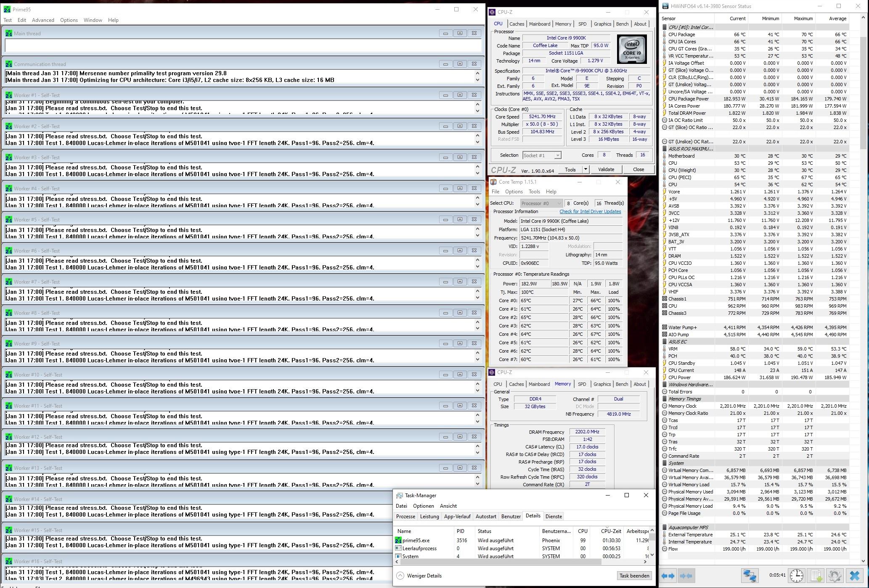This screenshot has height=588, width=869.
Task: Click HWiNFO64 title bar icon
Action: point(665,6)
